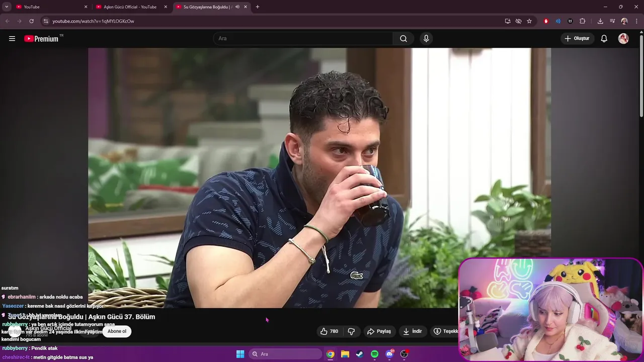
Task: Like the video with 780 likes
Action: pos(329,331)
